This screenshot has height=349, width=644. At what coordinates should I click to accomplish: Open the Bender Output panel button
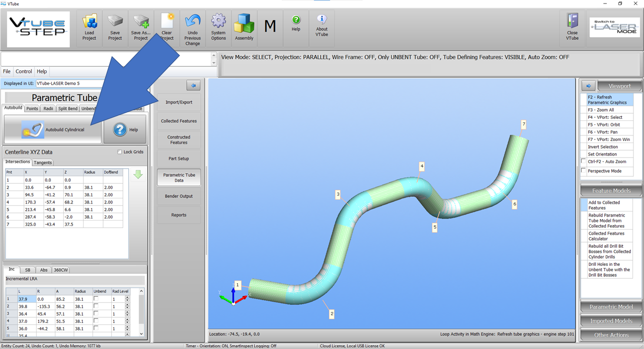179,196
